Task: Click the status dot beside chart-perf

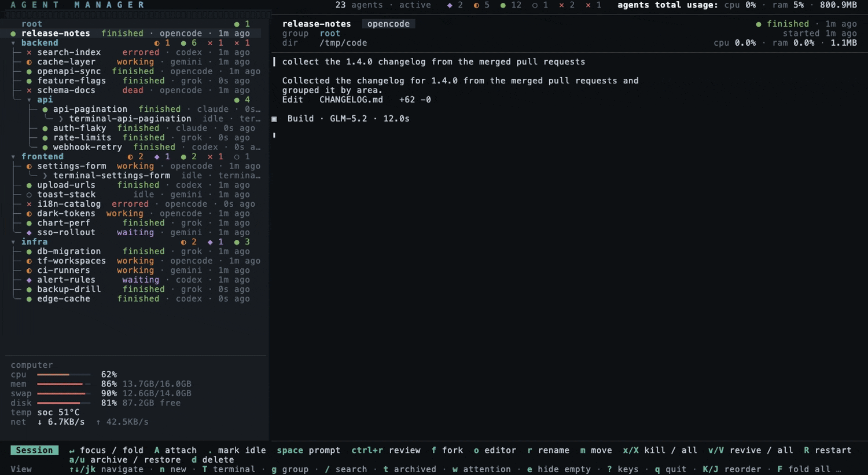Action: pyautogui.click(x=29, y=223)
